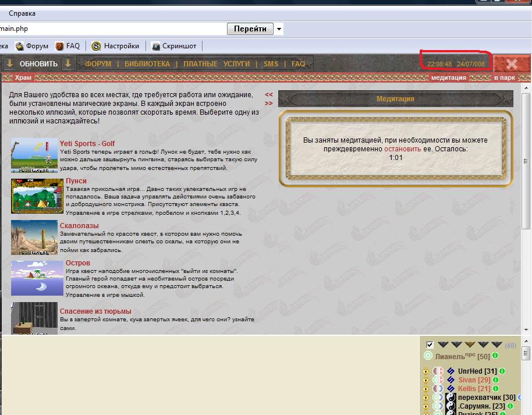The image size is (532, 415).
Task: Click the << collapse arrows link
Action: pos(269,95)
